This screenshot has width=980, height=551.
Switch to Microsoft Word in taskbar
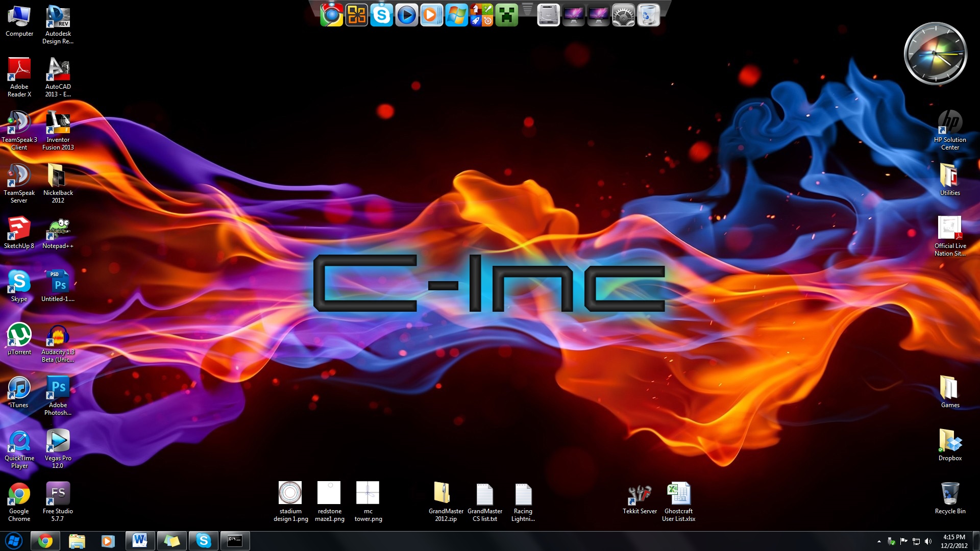[x=140, y=541]
